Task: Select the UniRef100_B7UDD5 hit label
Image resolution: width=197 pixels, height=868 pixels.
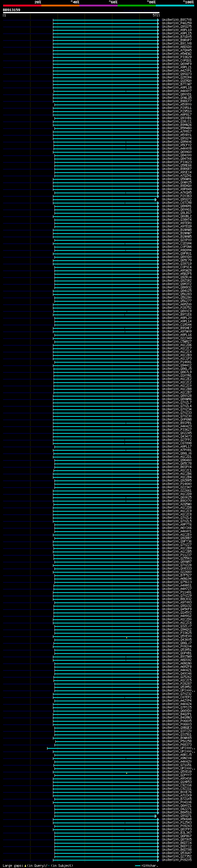Action: pyautogui.click(x=177, y=37)
